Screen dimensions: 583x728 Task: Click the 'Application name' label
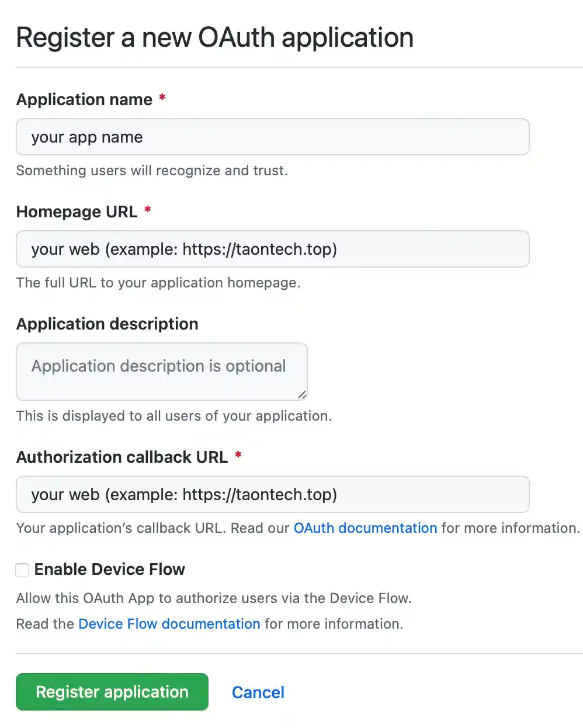pyautogui.click(x=84, y=99)
